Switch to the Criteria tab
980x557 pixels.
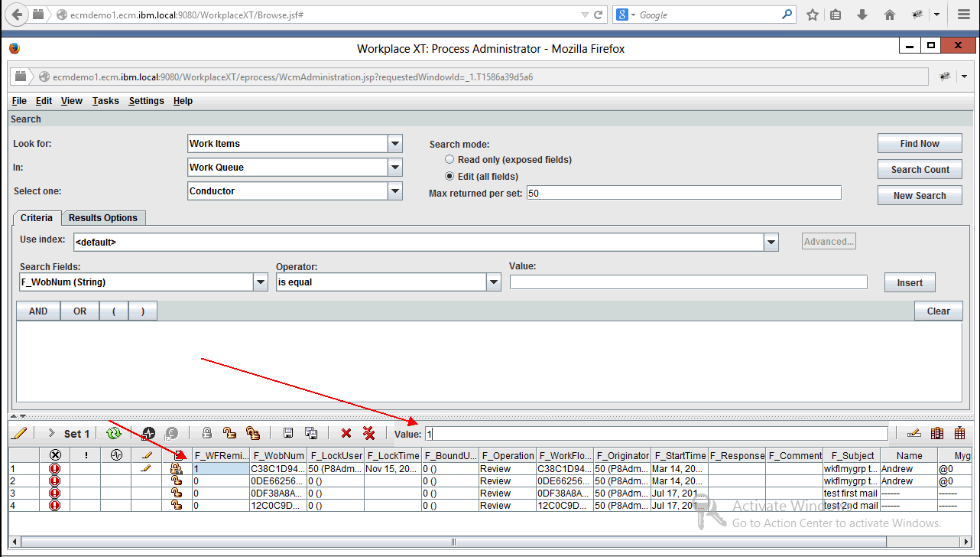(37, 218)
